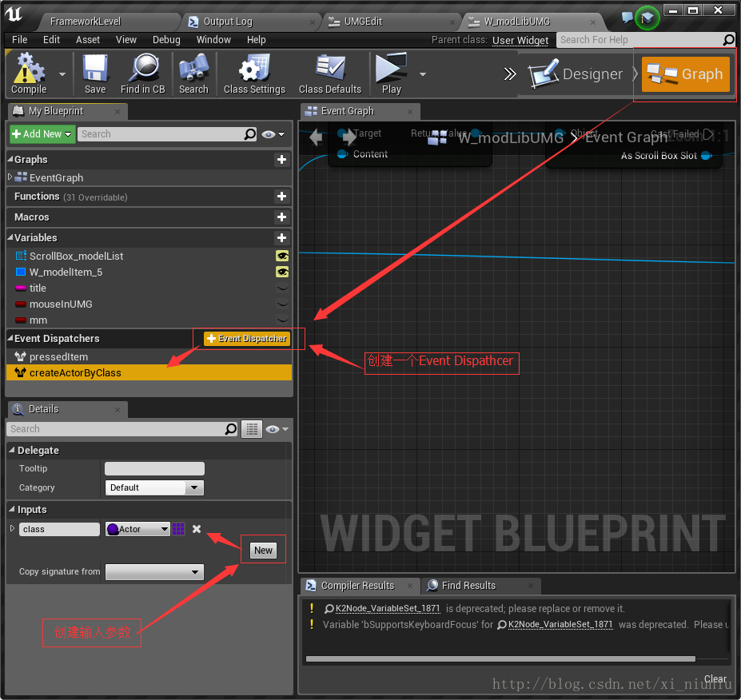Clear the compiler results
The height and width of the screenshot is (700, 741).
pos(715,678)
